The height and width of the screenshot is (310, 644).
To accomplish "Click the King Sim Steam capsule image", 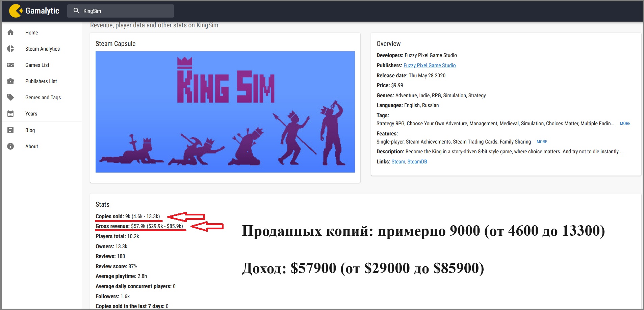I will tap(225, 112).
